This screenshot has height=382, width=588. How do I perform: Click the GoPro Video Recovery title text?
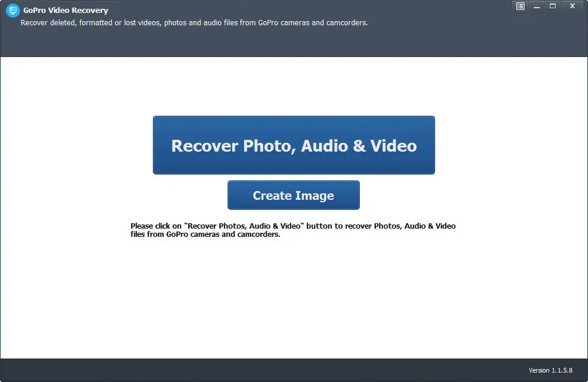click(66, 11)
